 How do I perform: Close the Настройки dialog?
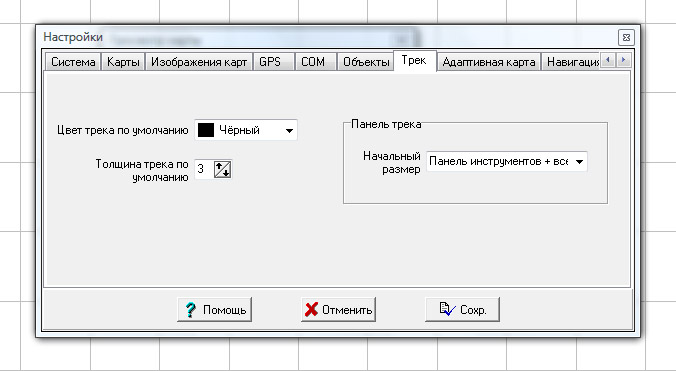626,37
